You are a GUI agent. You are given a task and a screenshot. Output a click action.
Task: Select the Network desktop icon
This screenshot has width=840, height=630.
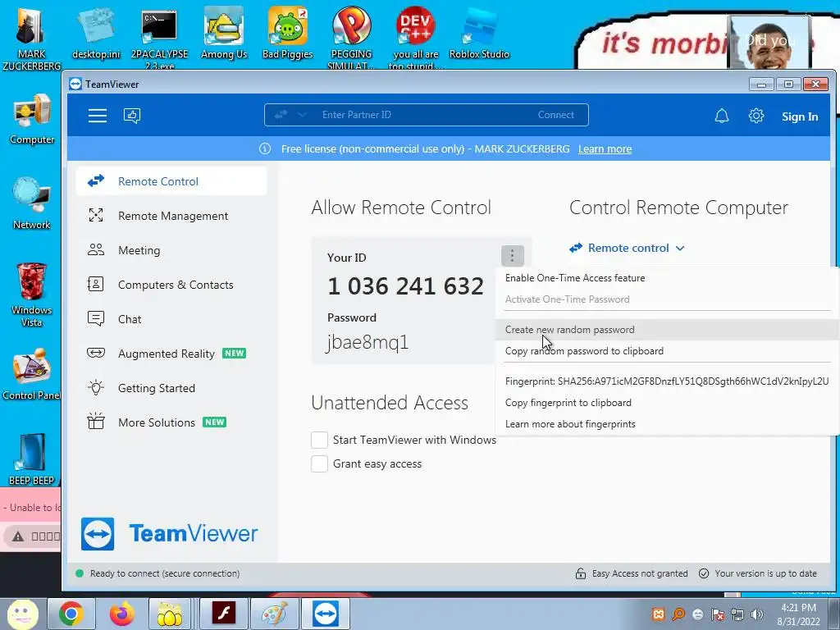[32, 203]
